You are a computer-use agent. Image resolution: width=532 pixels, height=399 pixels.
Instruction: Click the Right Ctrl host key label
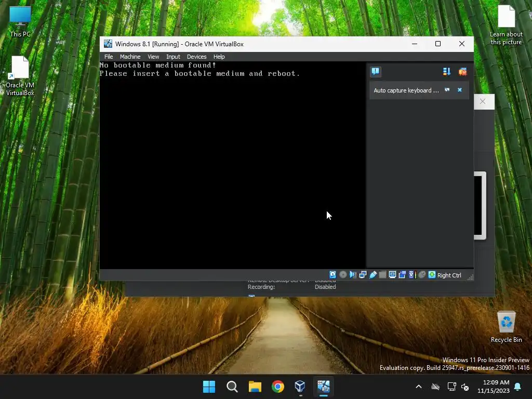449,275
